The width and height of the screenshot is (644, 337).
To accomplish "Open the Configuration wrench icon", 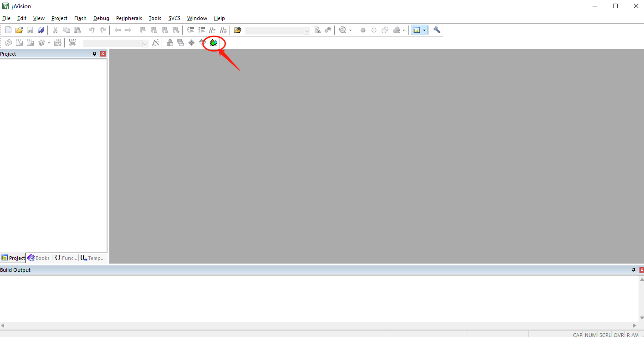I will pyautogui.click(x=437, y=30).
